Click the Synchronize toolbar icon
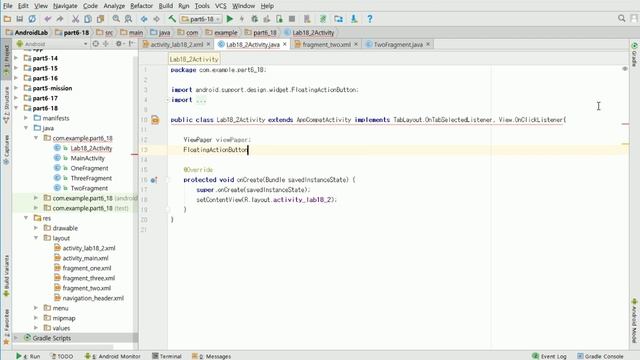The width and height of the screenshot is (640, 360). tap(32, 19)
